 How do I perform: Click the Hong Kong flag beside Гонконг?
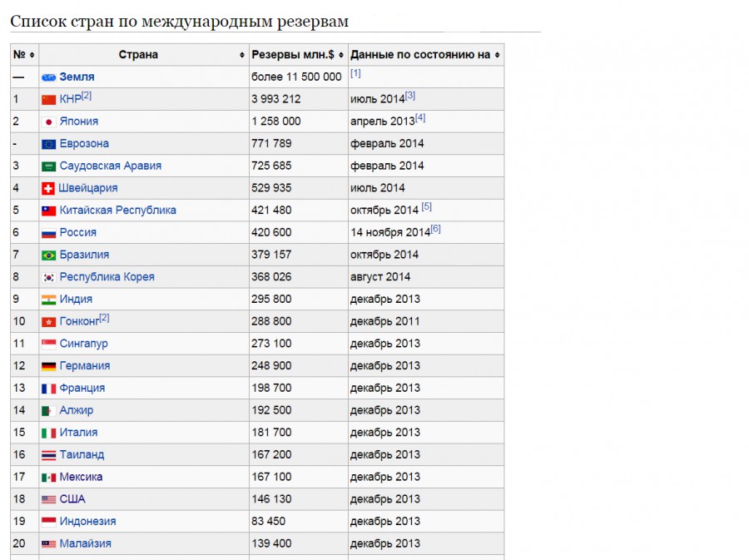tap(49, 322)
